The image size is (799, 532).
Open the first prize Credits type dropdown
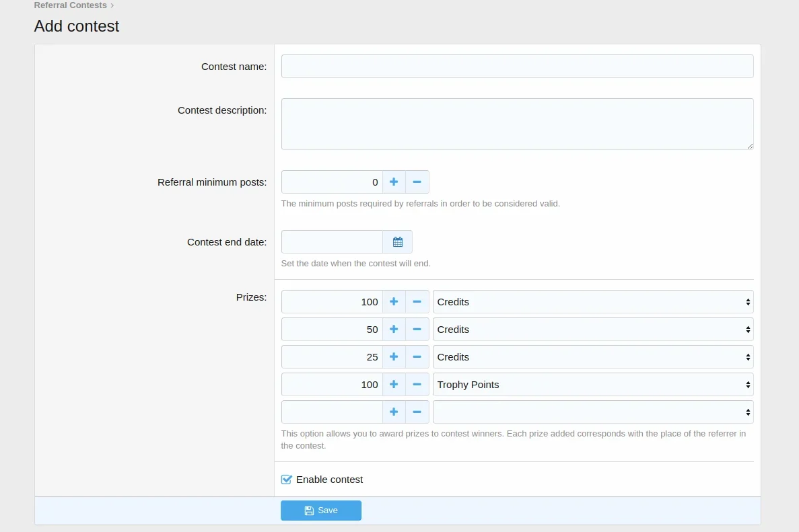point(592,302)
